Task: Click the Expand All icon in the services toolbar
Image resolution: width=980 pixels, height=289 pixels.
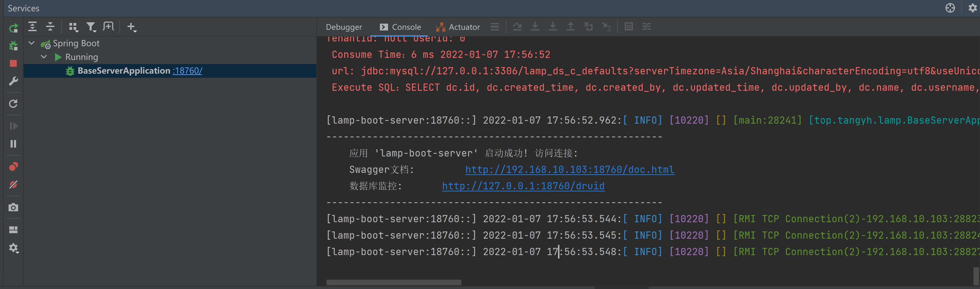Action: [32, 27]
